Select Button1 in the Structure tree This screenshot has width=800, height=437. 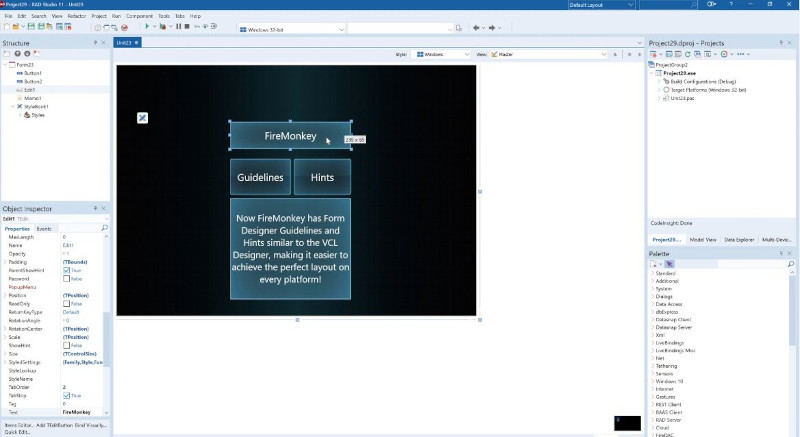coord(33,73)
